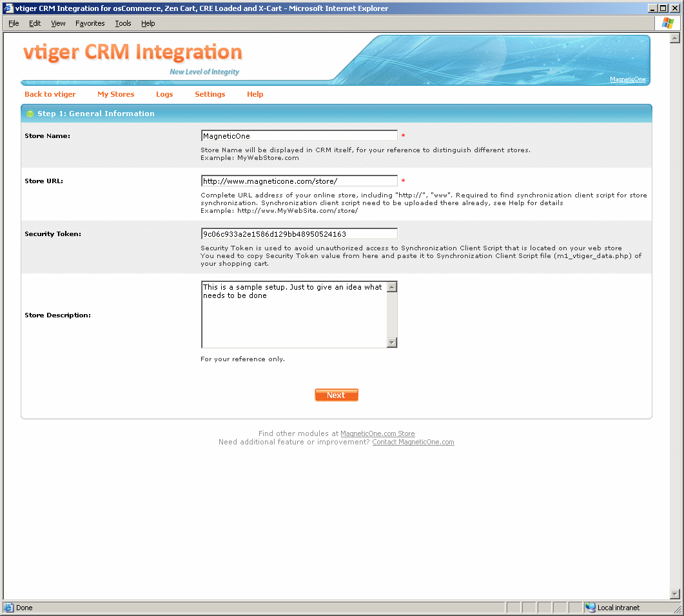Open the orange Help navigation tab
684x616 pixels.
point(255,94)
